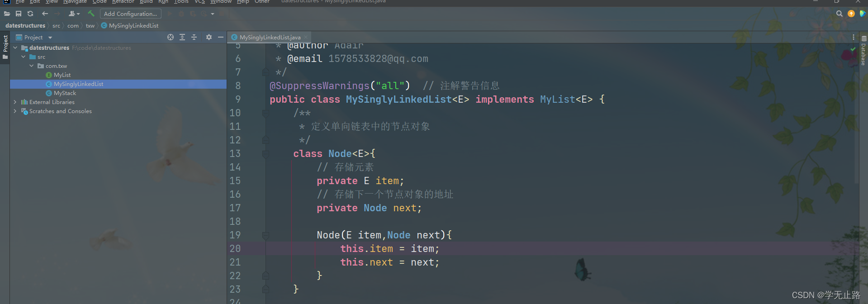Open the editor tabs three-dot menu
The height and width of the screenshot is (304, 868).
tap(854, 37)
